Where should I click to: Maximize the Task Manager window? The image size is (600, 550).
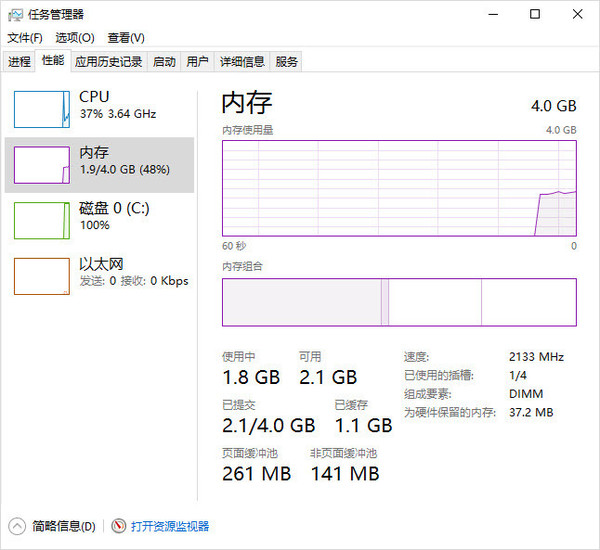535,15
